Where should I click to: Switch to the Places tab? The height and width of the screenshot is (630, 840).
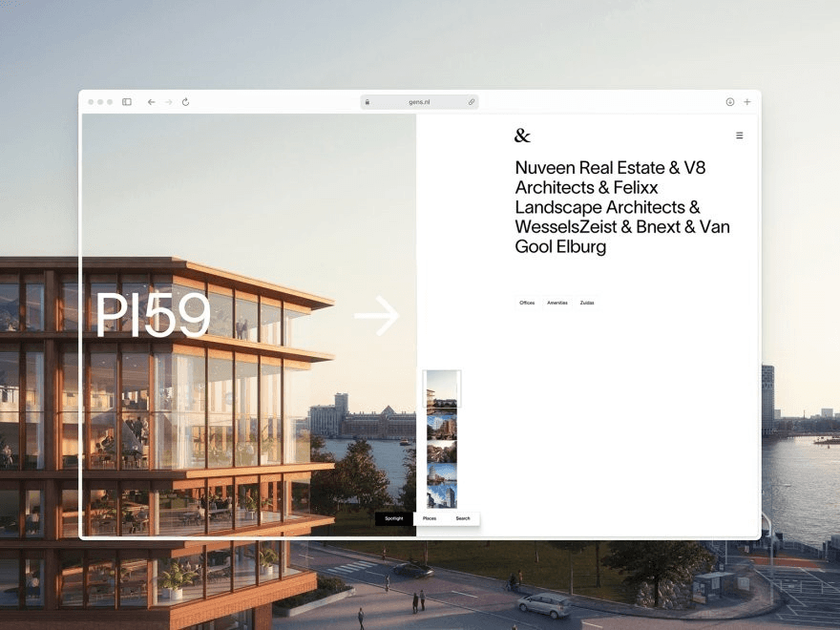(430, 518)
